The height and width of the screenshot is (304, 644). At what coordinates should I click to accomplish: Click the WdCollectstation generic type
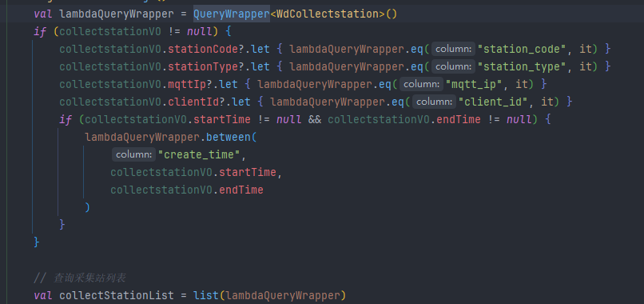328,14
